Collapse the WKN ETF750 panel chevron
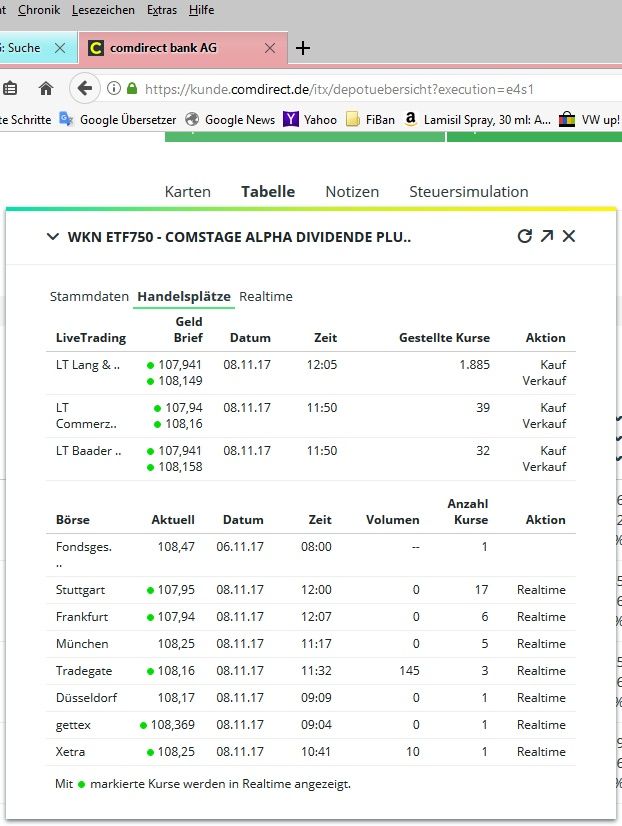The image size is (622, 826). 52,237
